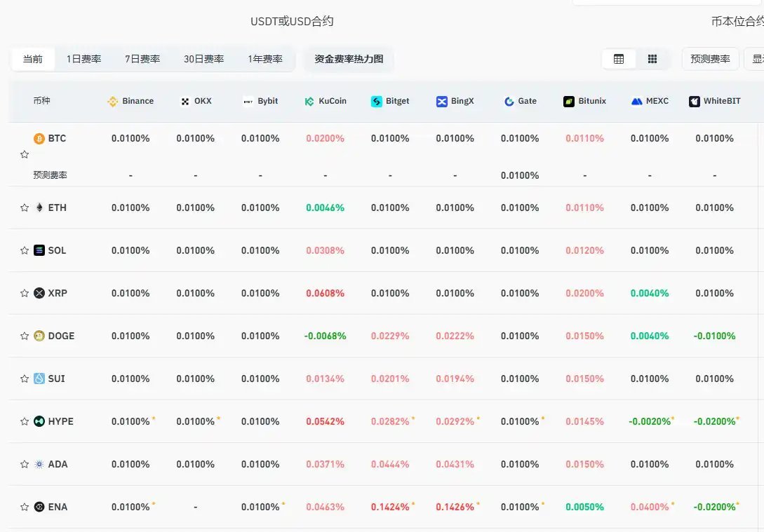764x532 pixels.
Task: Open 资金费率热力图 heatmap button
Action: tap(349, 59)
